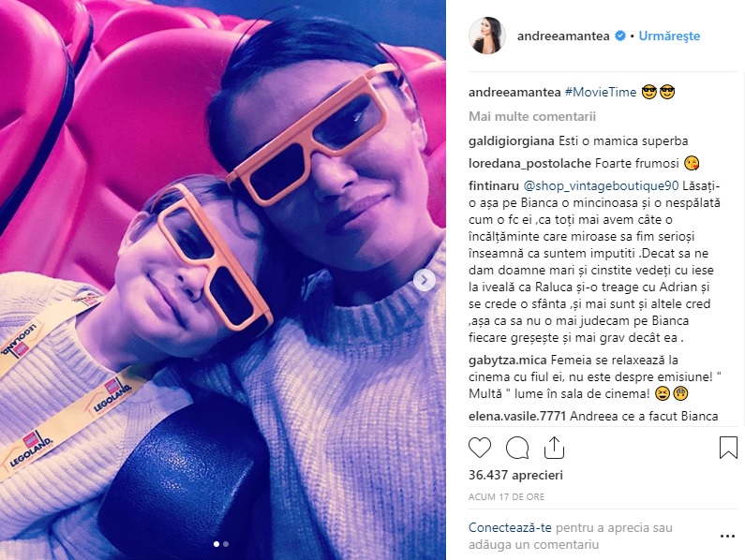Like the post with the heart icon
The image size is (745, 560).
480,448
